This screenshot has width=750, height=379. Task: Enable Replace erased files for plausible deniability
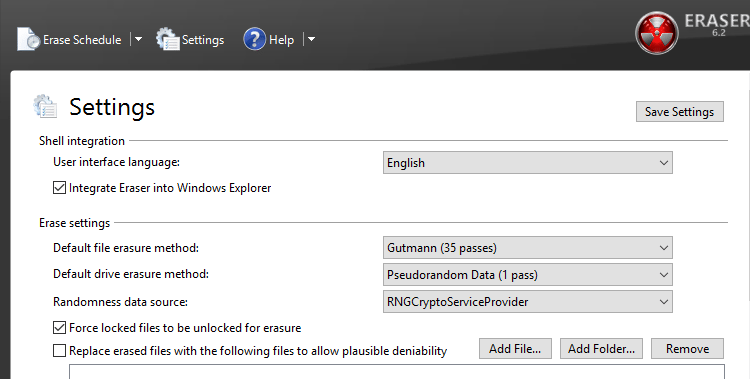pos(59,351)
